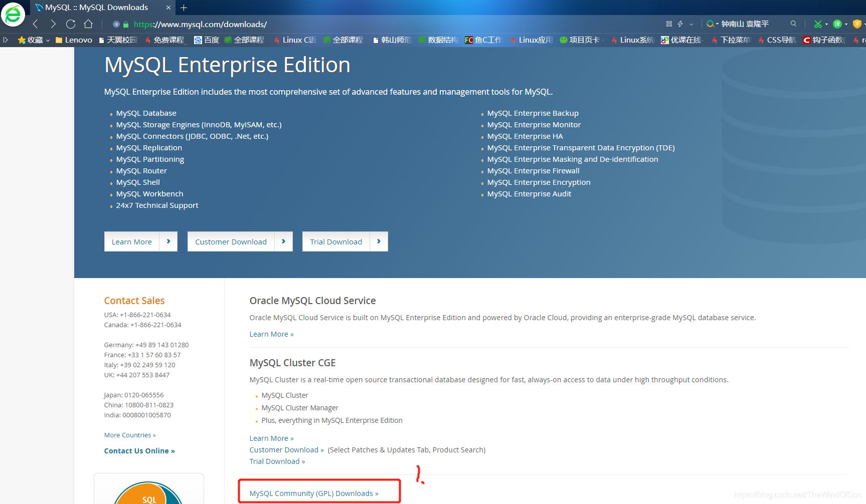Open the 免费课程 bookmark

pyautogui.click(x=165, y=40)
